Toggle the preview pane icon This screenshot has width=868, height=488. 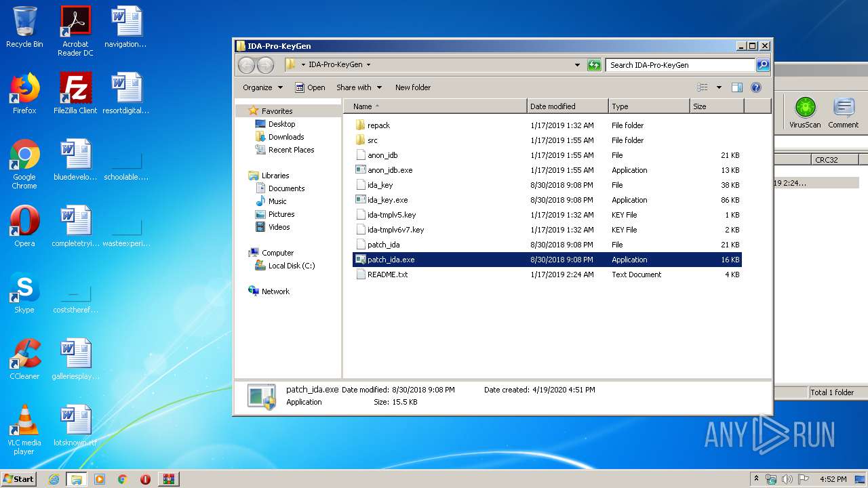[x=737, y=87]
